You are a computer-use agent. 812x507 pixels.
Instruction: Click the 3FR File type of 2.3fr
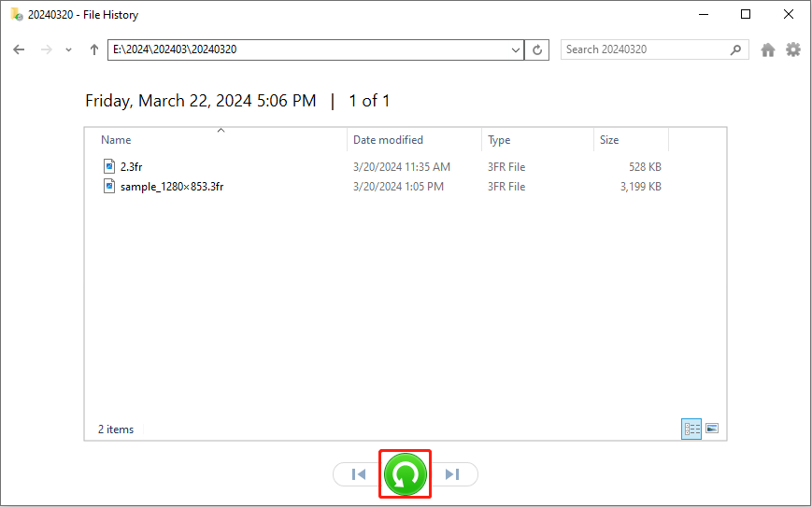pyautogui.click(x=506, y=167)
